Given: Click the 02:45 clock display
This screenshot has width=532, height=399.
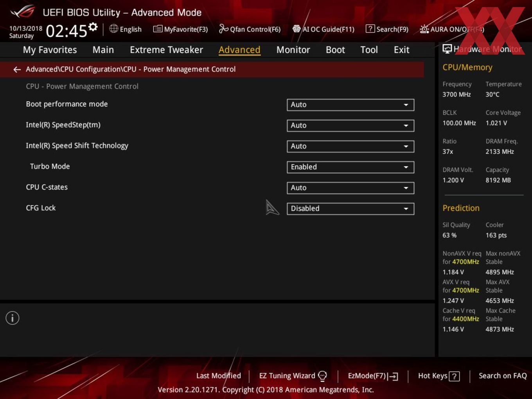Looking at the screenshot, I should (66, 31).
